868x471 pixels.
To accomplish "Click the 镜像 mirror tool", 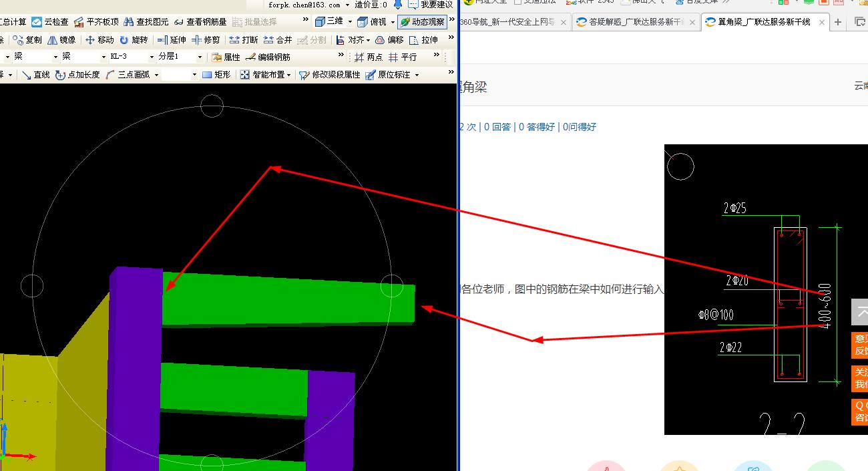I will 61,40.
